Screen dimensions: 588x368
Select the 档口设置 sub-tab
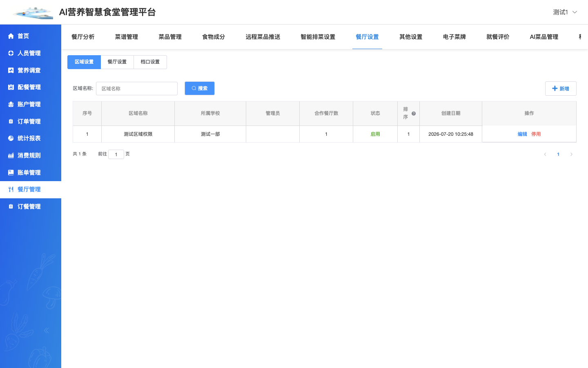click(150, 62)
